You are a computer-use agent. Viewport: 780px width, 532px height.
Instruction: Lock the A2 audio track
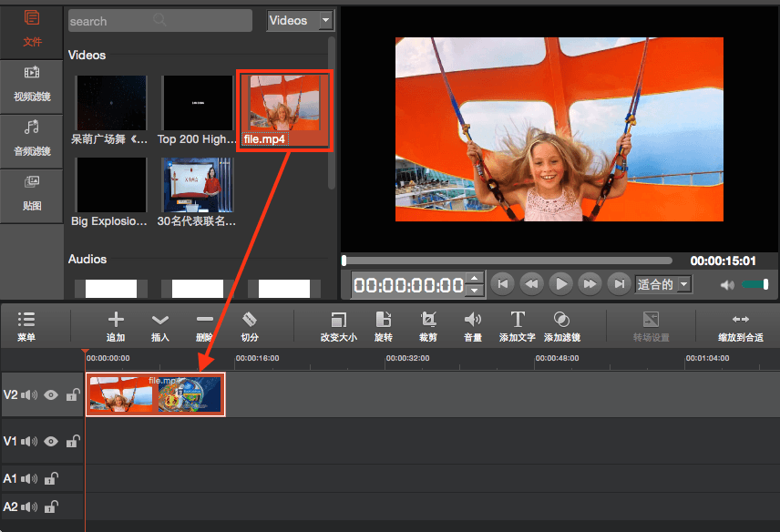(x=51, y=506)
